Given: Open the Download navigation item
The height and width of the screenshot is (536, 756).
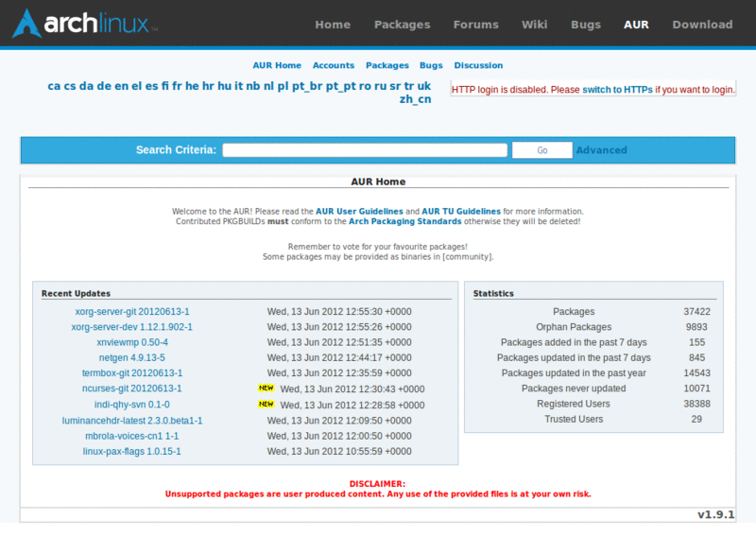Looking at the screenshot, I should tap(702, 25).
